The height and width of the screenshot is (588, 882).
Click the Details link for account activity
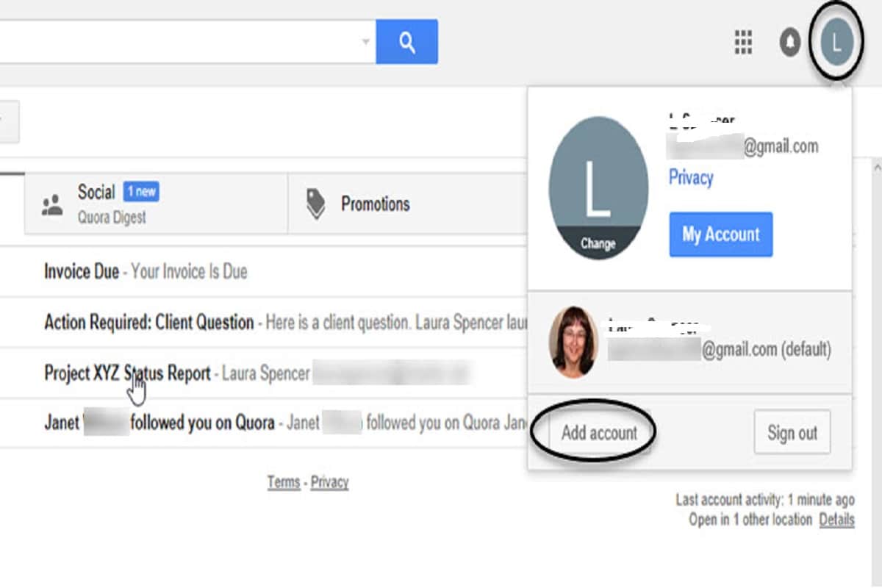pyautogui.click(x=836, y=520)
